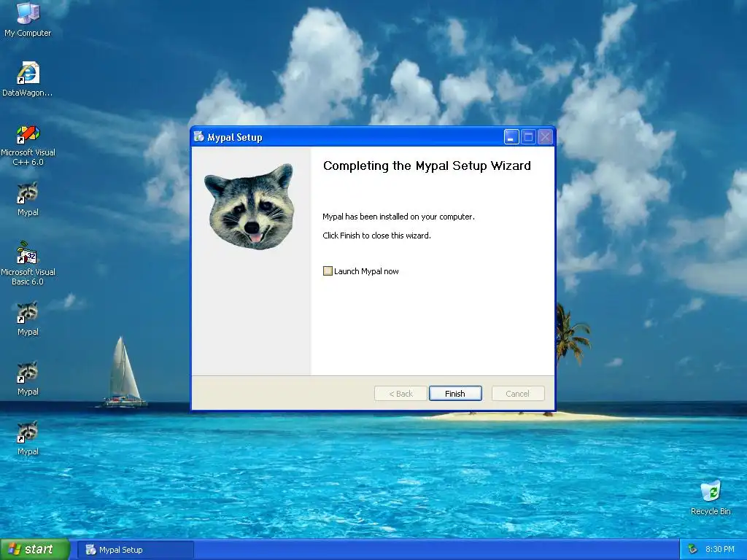Click Finish to close the wizard

tap(455, 393)
